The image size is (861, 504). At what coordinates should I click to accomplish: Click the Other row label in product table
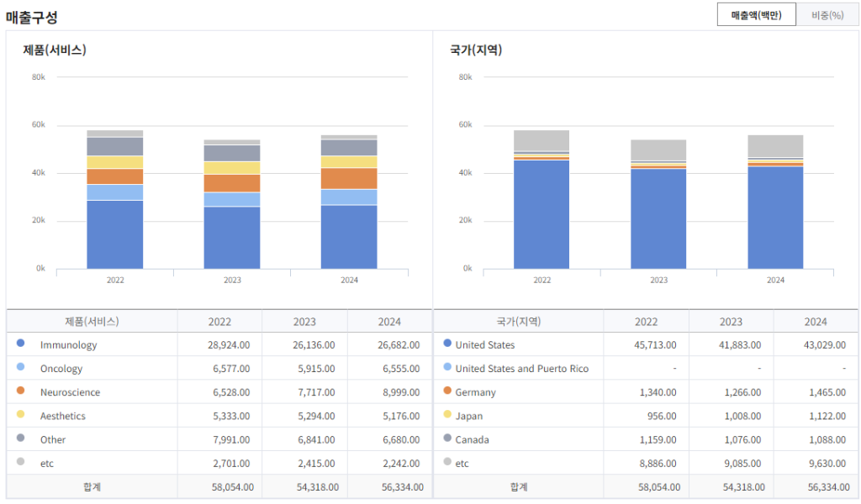(x=53, y=439)
